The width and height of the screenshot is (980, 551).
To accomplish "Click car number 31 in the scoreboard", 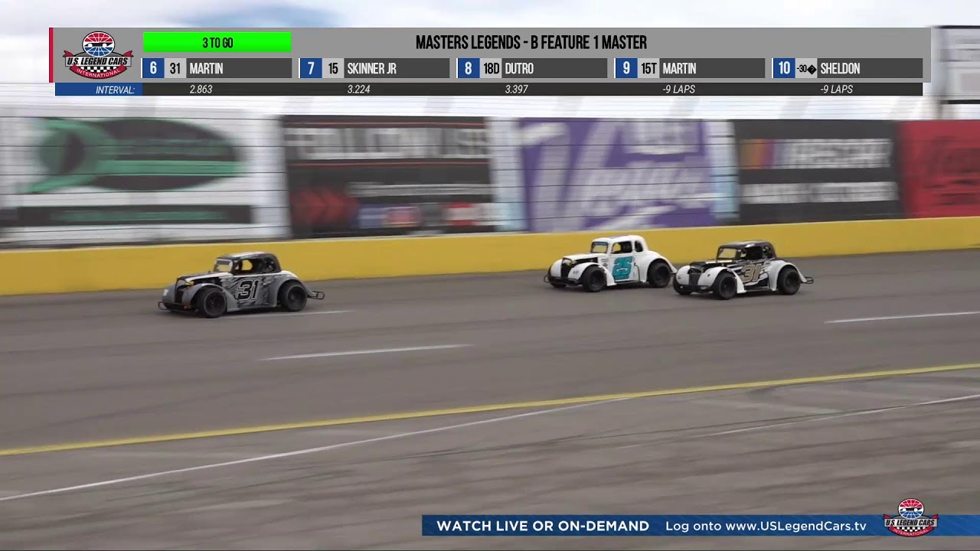I will click(175, 68).
